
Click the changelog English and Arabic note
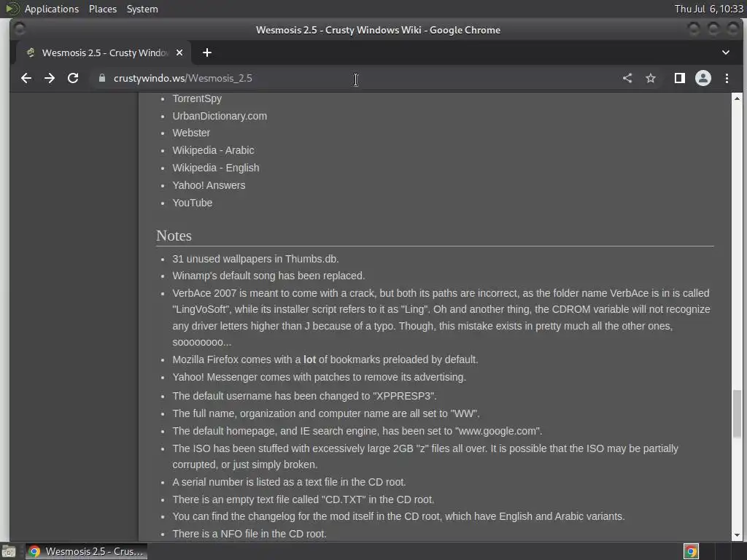coord(398,516)
